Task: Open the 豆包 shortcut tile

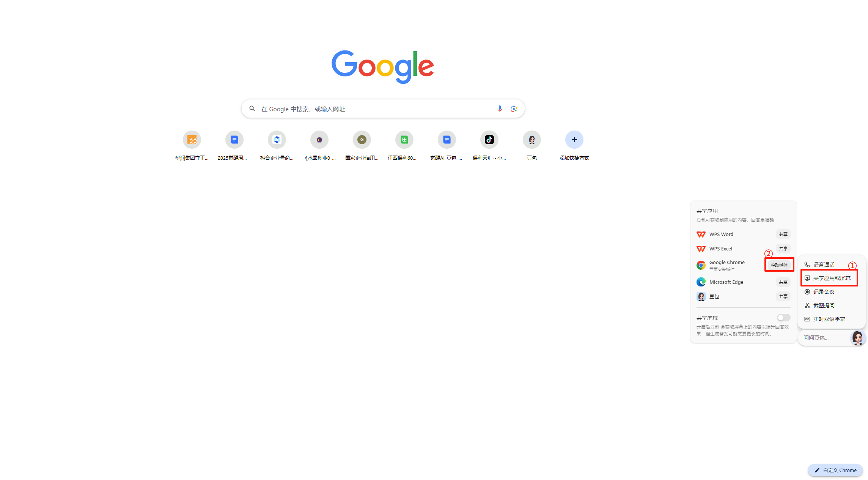Action: 531,146
